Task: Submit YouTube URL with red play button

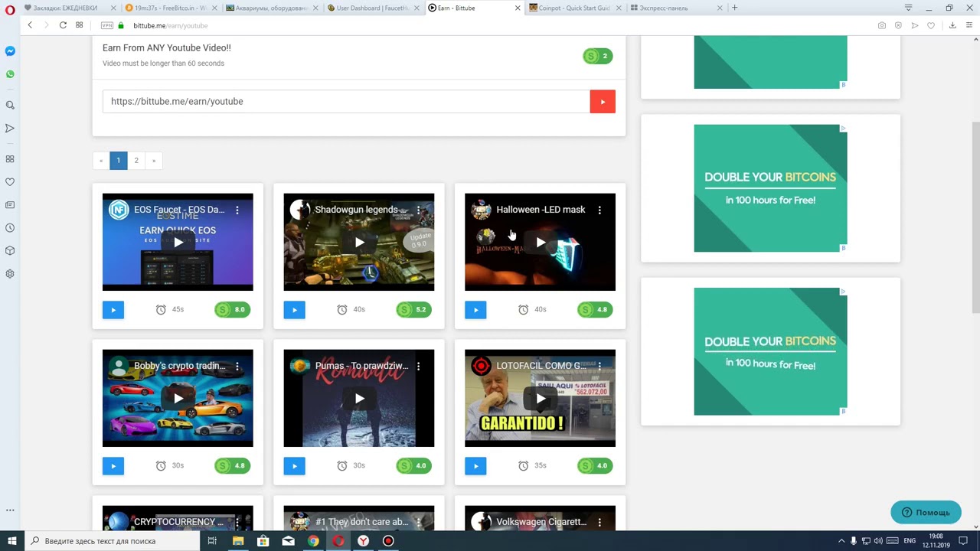Action: [603, 102]
